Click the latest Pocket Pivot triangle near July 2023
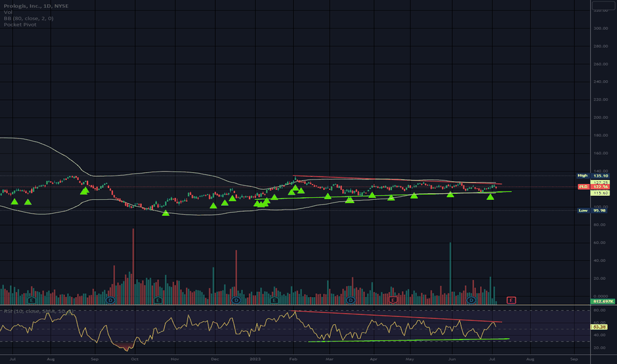Screen dimensions: 617x364 pyautogui.click(x=490, y=197)
